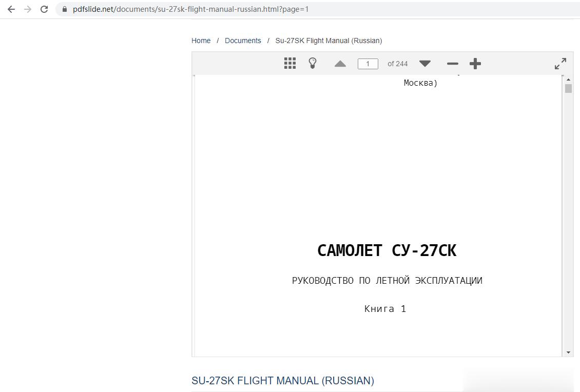Viewport: 580px width, 392px height.
Task: Zoom in with the plus icon
Action: click(475, 64)
